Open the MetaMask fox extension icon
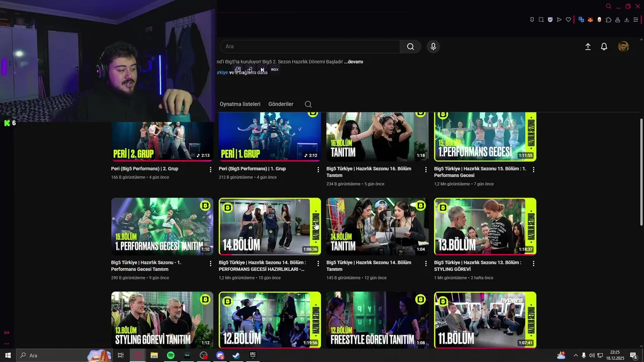The height and width of the screenshot is (362, 644). pyautogui.click(x=590, y=20)
